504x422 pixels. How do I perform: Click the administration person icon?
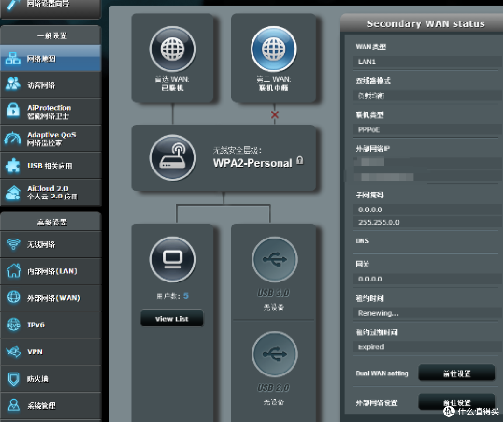pos(14,405)
